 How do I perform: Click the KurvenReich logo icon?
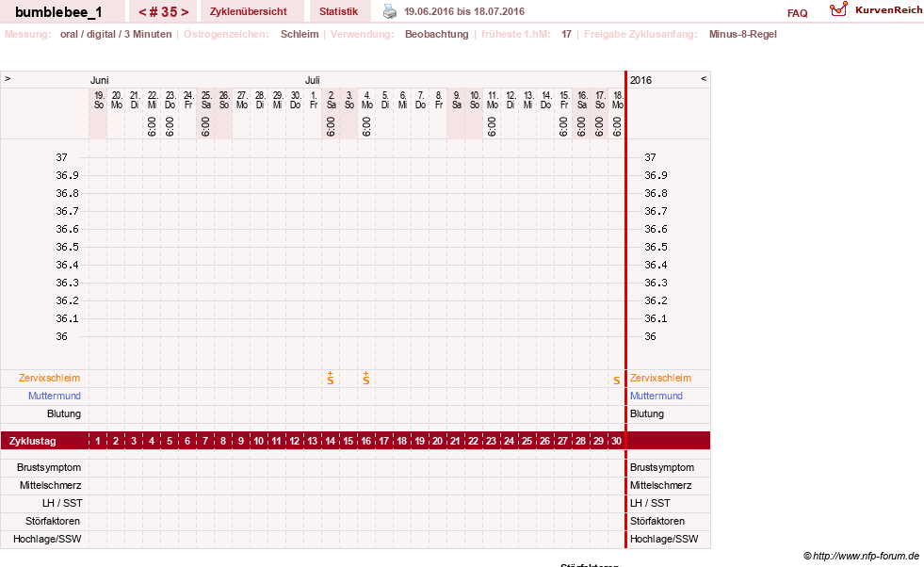click(x=838, y=9)
